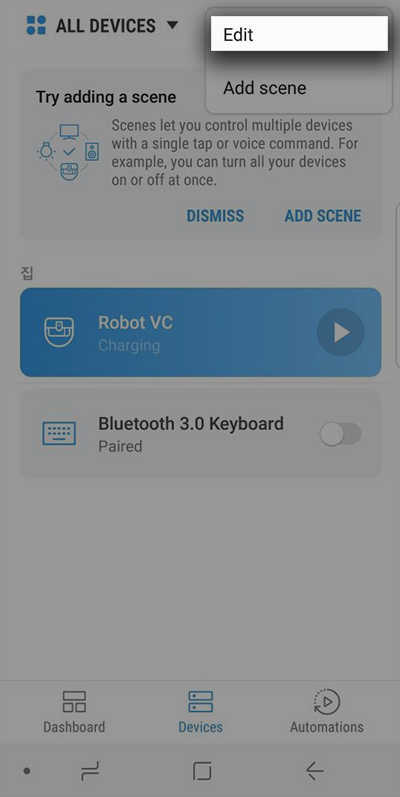
Task: Open the Robot VC device card
Action: (x=201, y=332)
